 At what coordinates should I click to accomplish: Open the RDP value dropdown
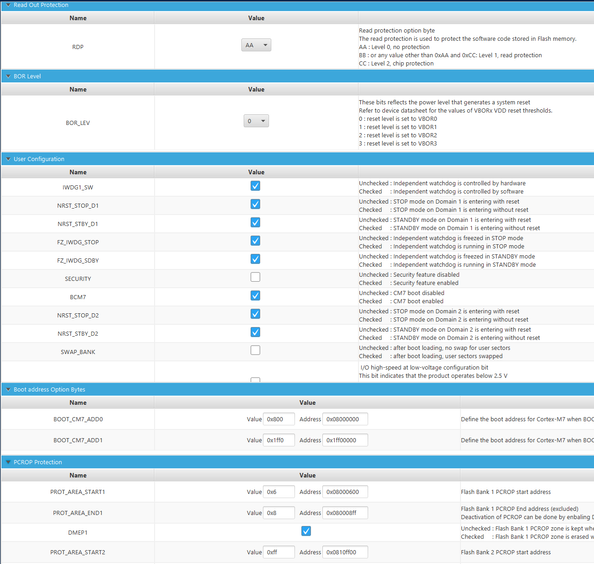click(256, 45)
